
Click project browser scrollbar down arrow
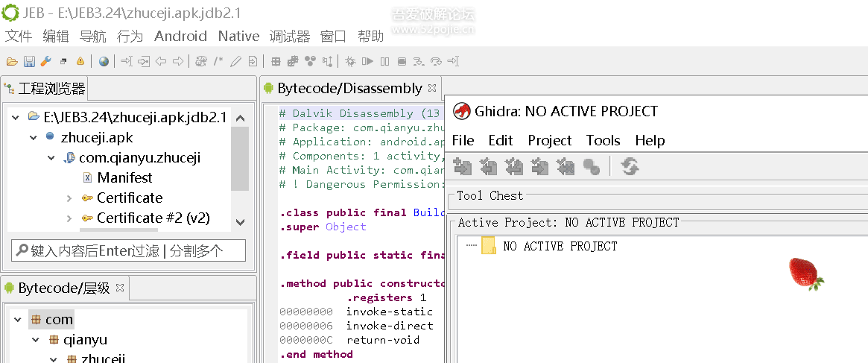240,222
